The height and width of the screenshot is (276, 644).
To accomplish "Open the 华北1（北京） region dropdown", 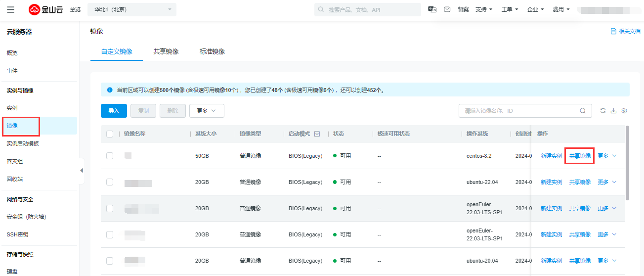I will click(131, 9).
